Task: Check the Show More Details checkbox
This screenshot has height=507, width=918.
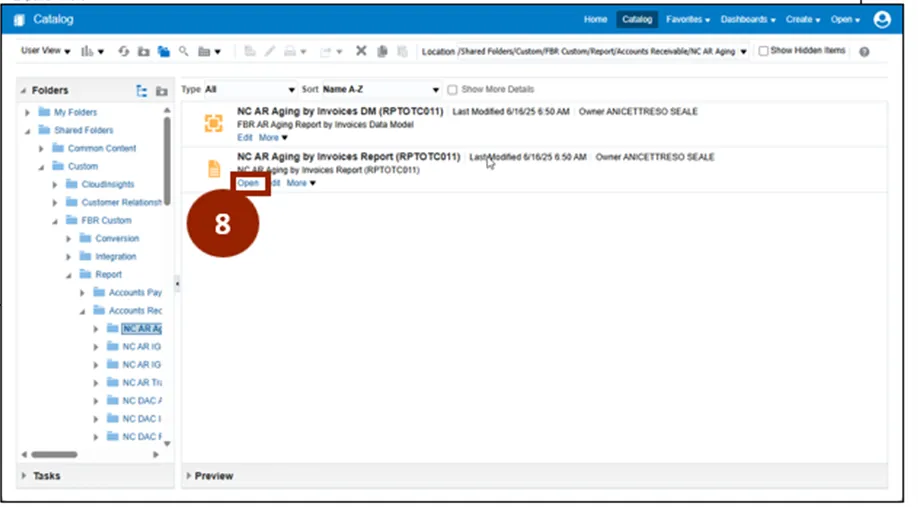Action: (452, 90)
